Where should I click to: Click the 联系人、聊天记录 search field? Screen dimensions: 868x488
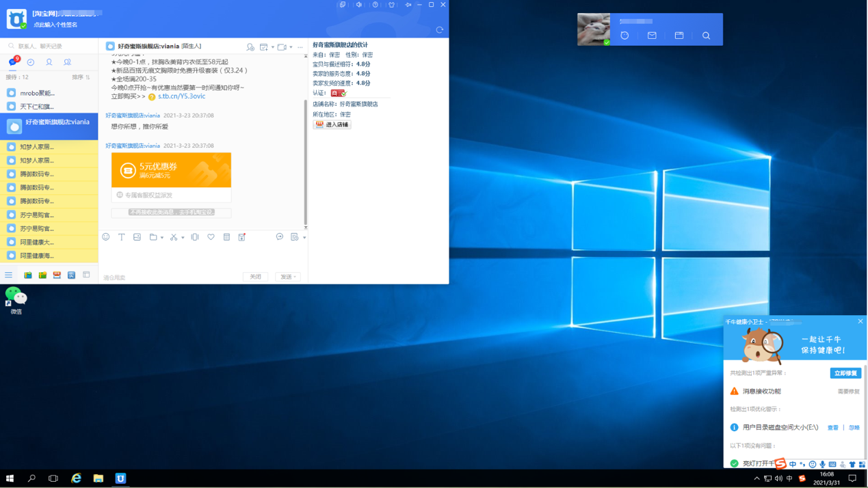(49, 46)
